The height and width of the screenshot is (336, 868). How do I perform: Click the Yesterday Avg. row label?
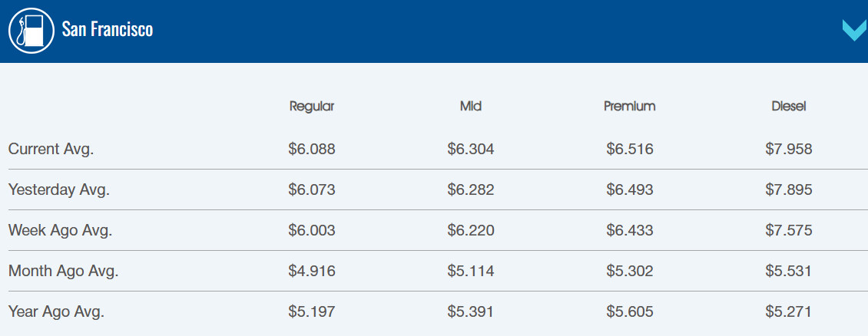[59, 189]
